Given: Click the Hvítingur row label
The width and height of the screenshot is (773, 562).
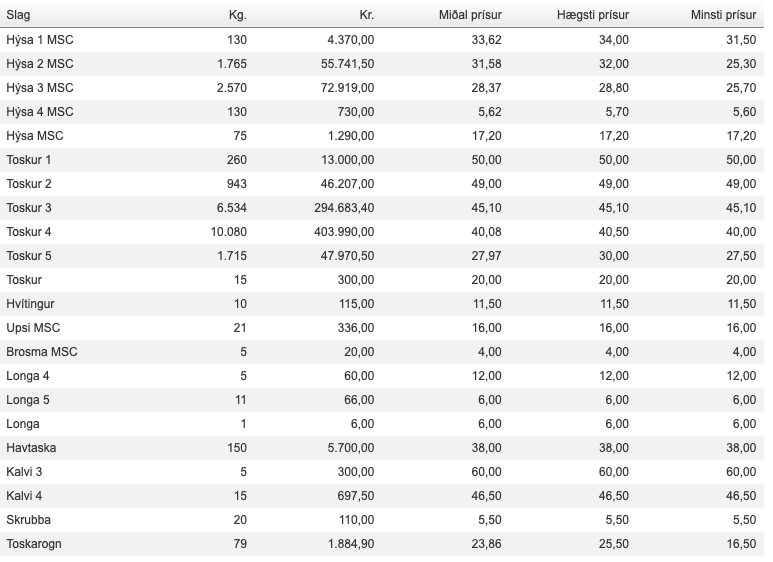Looking at the screenshot, I should [32, 304].
